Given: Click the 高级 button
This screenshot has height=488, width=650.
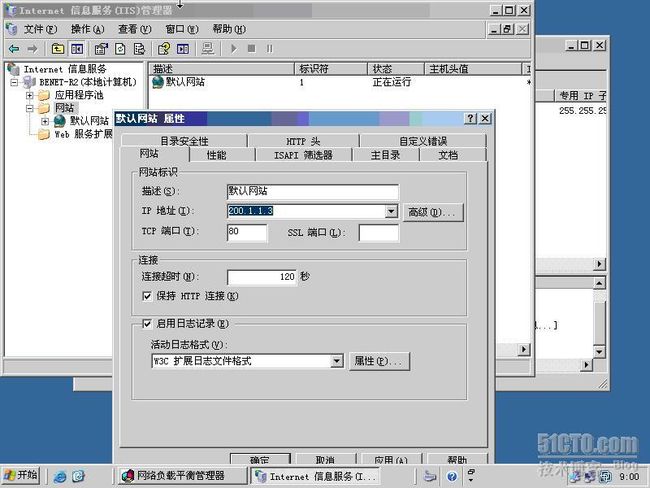Looking at the screenshot, I should [433, 212].
